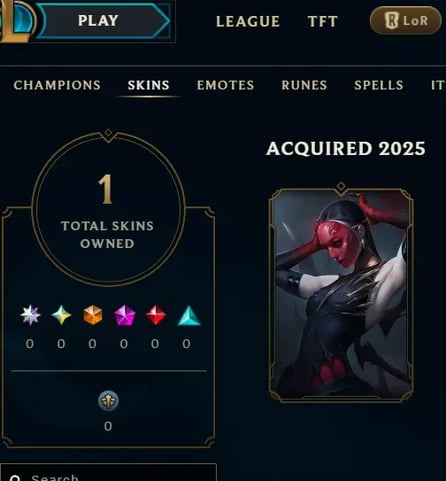This screenshot has width=446, height=481.
Task: Select the teal triangle Budget tier gem
Action: [x=189, y=315]
